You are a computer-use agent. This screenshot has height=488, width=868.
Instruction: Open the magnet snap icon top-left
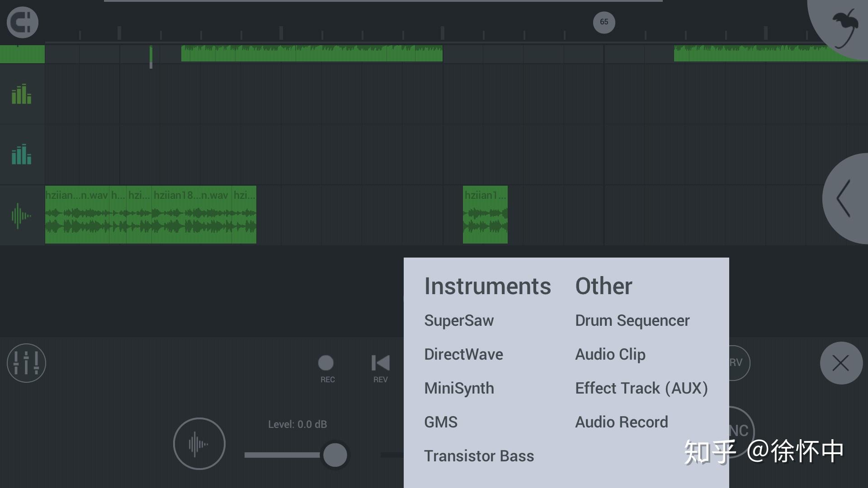pyautogui.click(x=23, y=22)
